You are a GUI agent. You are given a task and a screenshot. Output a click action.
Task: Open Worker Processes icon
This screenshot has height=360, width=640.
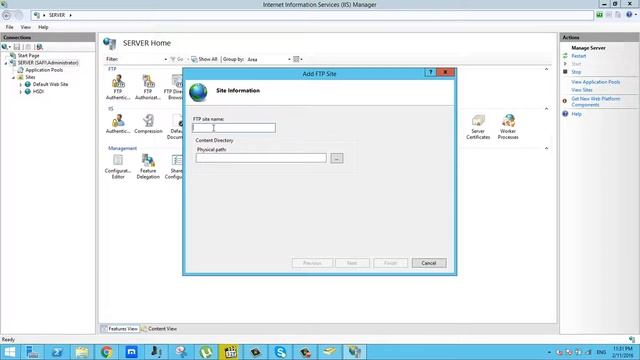(508, 127)
